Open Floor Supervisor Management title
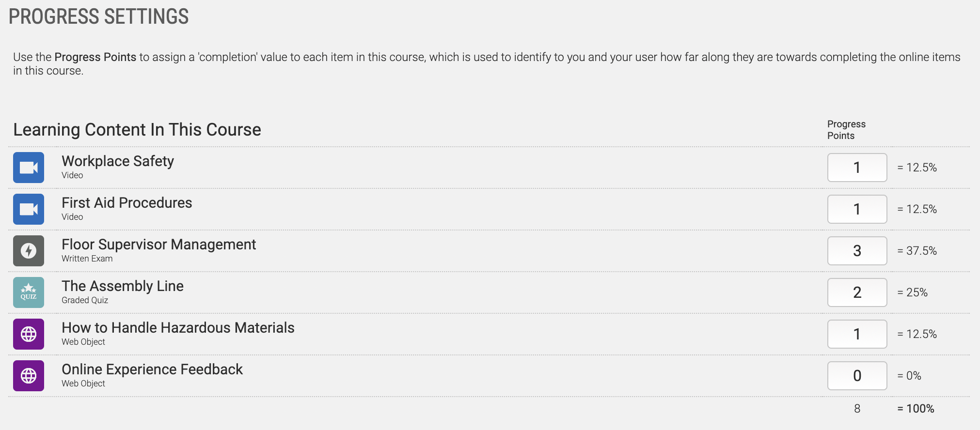The width and height of the screenshot is (980, 430). [x=158, y=245]
